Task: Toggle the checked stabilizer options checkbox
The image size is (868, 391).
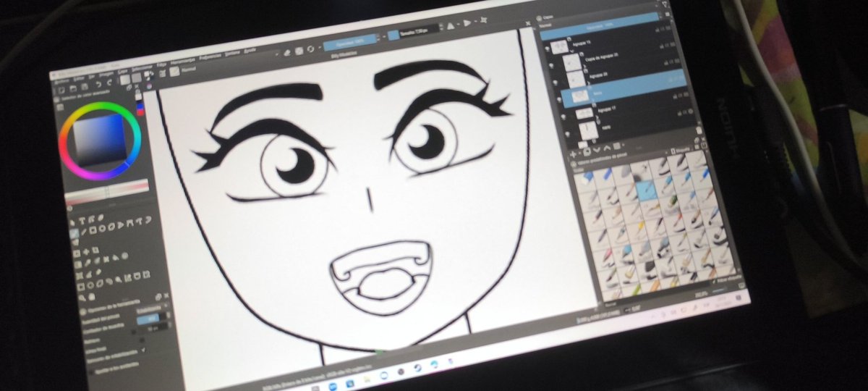Action: [143, 350]
